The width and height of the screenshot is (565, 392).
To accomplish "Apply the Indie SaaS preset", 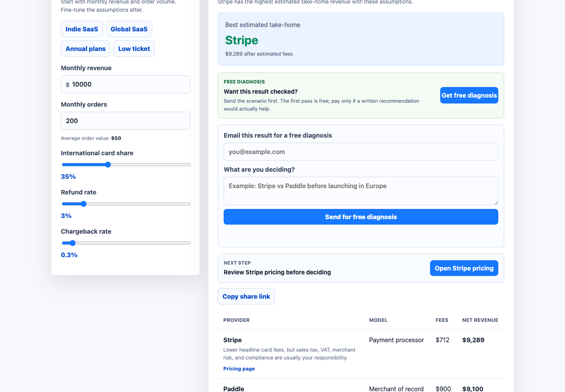I will [x=82, y=29].
